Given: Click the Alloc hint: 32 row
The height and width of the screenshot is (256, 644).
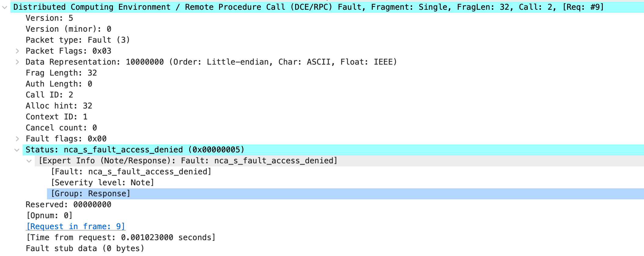Looking at the screenshot, I should [x=59, y=106].
